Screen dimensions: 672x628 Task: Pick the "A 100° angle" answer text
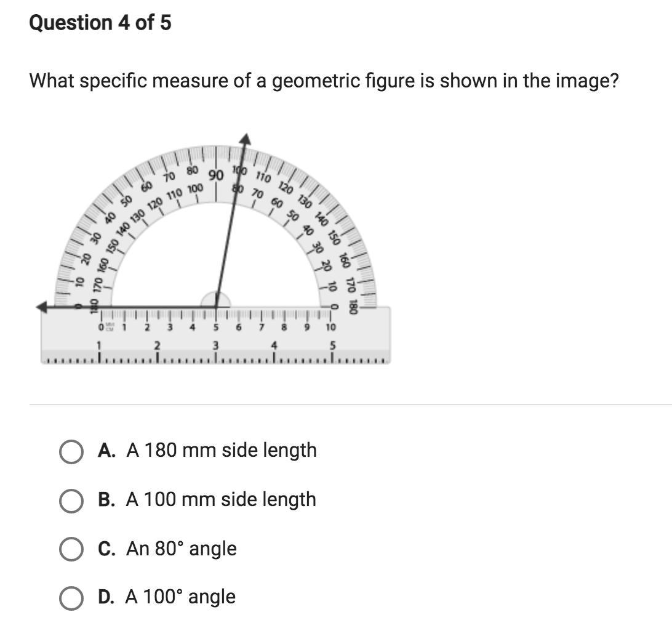180,597
